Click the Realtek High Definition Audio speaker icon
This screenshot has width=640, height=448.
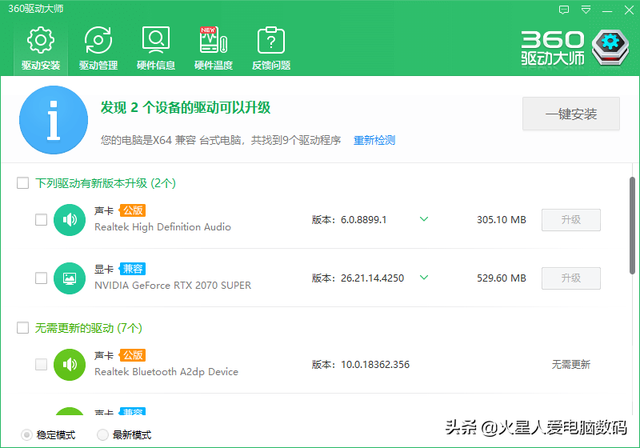click(x=69, y=220)
